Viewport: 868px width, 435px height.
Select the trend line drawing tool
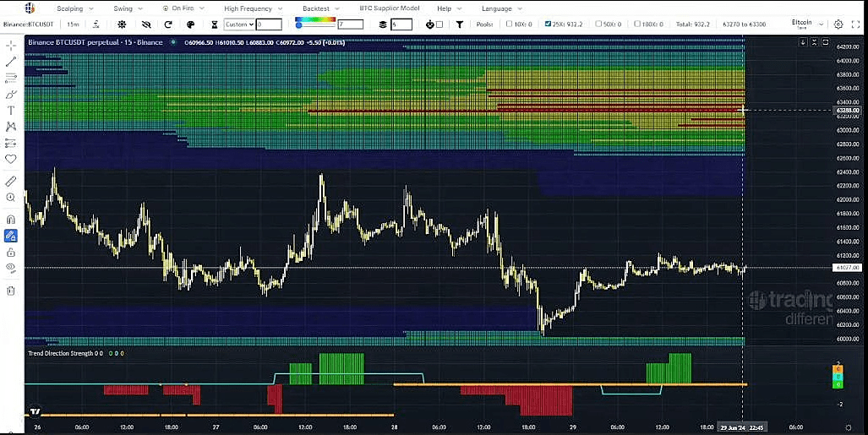(x=10, y=62)
